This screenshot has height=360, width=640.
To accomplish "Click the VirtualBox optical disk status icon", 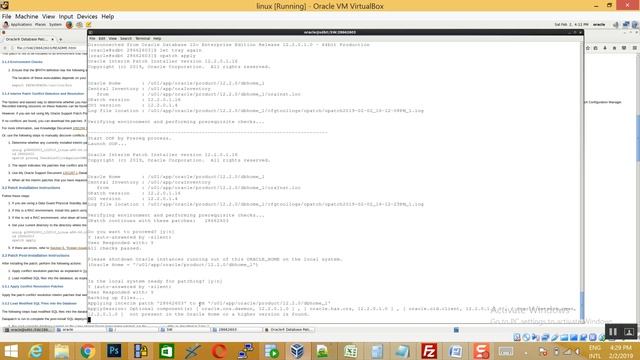I will tap(526, 337).
